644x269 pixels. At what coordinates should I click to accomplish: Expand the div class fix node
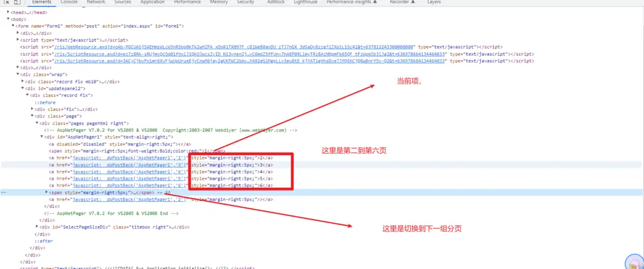click(x=32, y=109)
